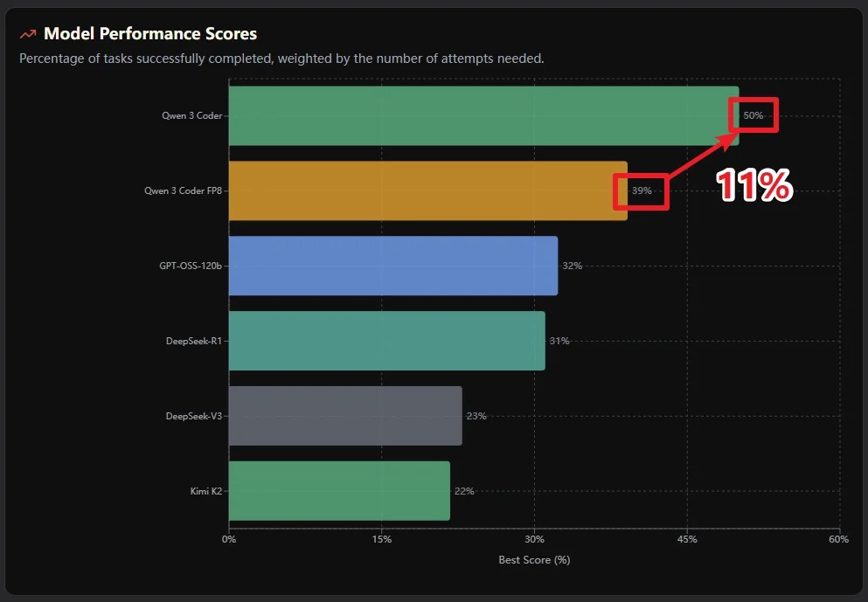This screenshot has width=868, height=602.
Task: Click the trending-up icon beside the title
Action: [28, 34]
